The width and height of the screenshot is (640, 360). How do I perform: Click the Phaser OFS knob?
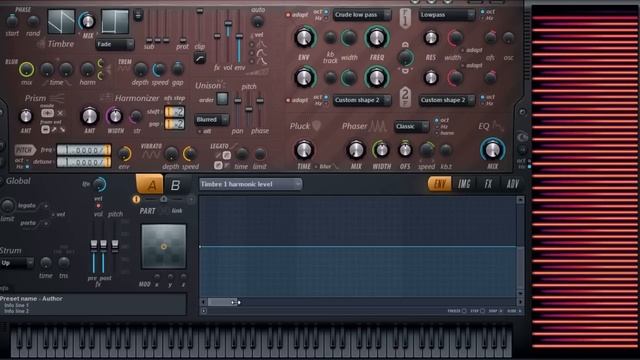point(405,150)
